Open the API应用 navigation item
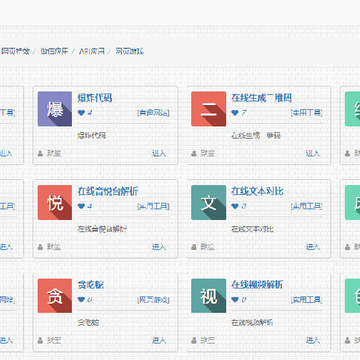Viewport: 360px width, 360px height. [x=92, y=51]
